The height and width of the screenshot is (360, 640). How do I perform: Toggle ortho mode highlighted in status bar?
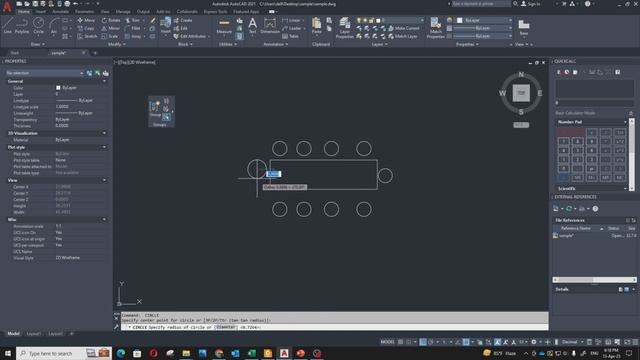[x=423, y=342]
